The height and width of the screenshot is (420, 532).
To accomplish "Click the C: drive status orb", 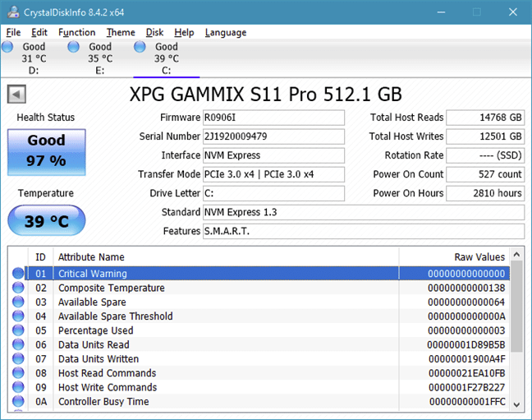I will pos(140,48).
